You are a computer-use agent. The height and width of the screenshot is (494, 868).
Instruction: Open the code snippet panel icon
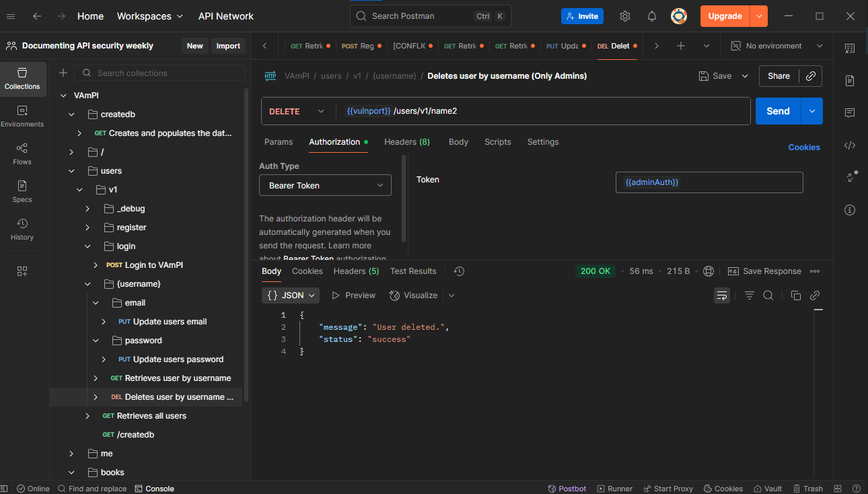click(850, 145)
